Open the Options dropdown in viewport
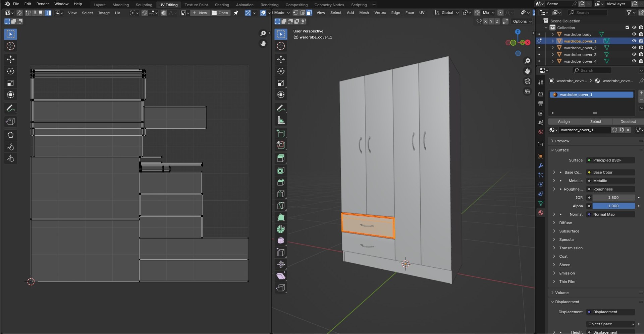The image size is (644, 334). click(522, 21)
